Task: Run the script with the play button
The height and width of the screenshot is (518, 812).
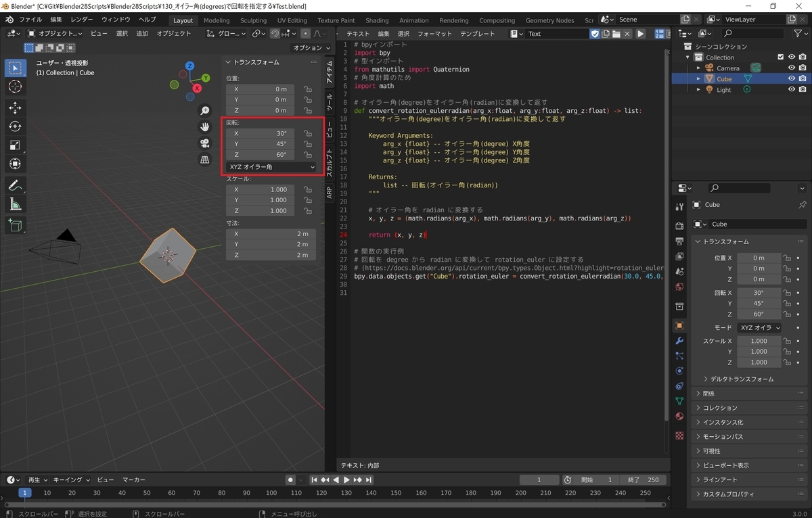Action: pos(640,33)
